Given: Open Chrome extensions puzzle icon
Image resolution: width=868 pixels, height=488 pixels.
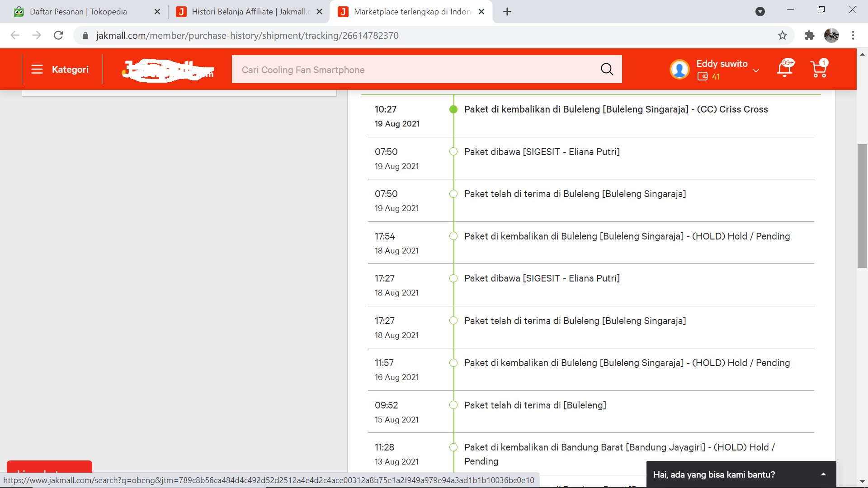Looking at the screenshot, I should click(810, 35).
